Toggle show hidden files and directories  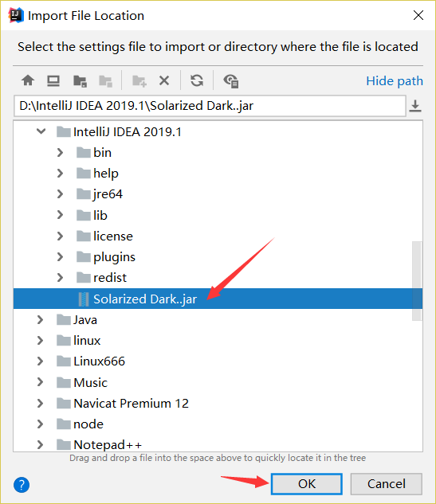(230, 81)
